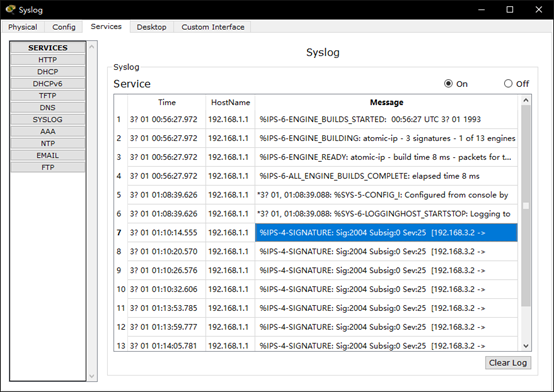The width and height of the screenshot is (554, 392).
Task: Select the HTTP service
Action: click(x=48, y=60)
